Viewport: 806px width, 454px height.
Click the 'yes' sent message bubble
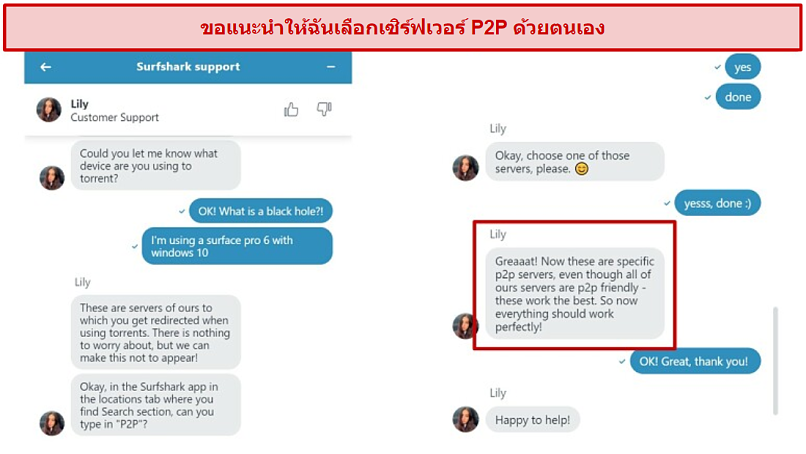742,67
